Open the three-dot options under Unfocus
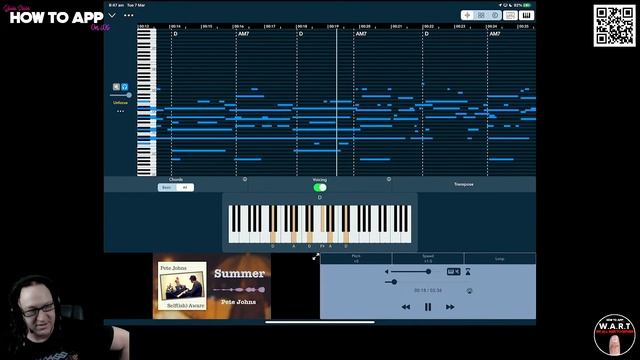The height and width of the screenshot is (360, 640). coord(120,111)
